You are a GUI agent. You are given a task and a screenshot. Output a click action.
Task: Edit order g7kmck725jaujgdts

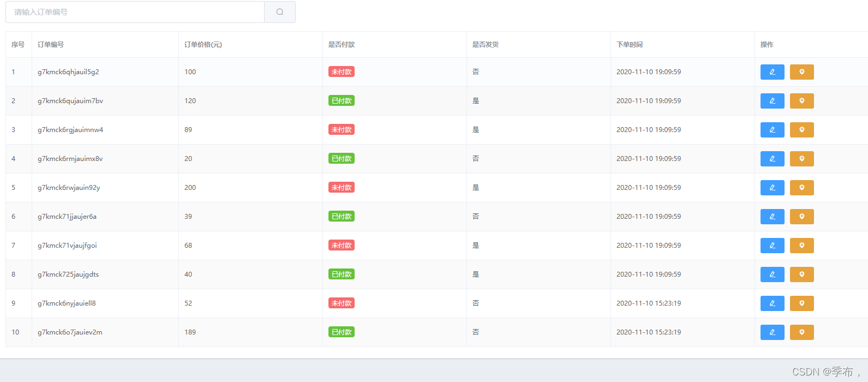pos(772,274)
